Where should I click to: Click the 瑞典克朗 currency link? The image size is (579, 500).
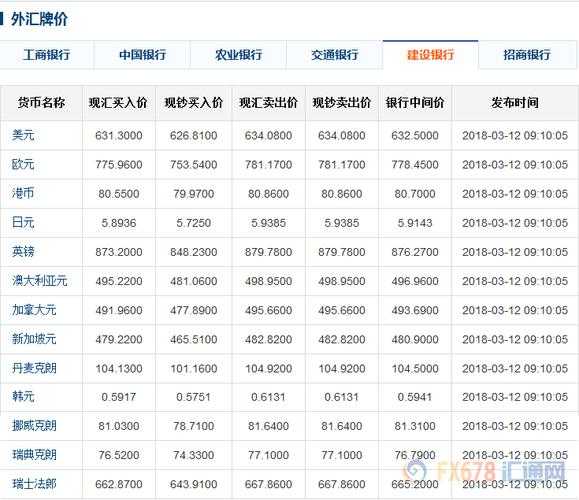pos(34,455)
